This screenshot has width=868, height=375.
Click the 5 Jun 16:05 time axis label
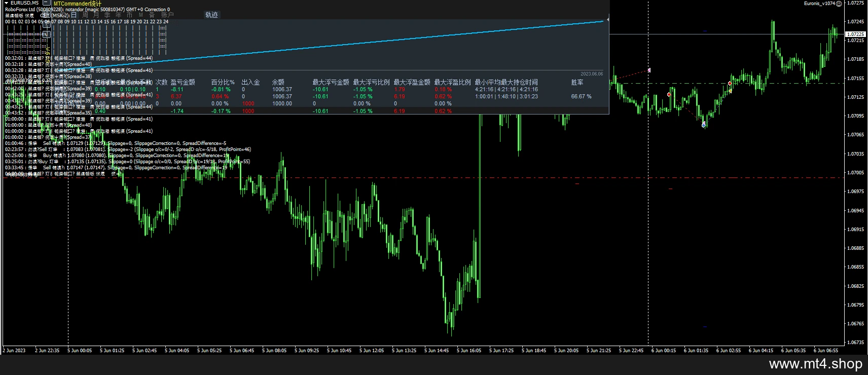point(469,350)
